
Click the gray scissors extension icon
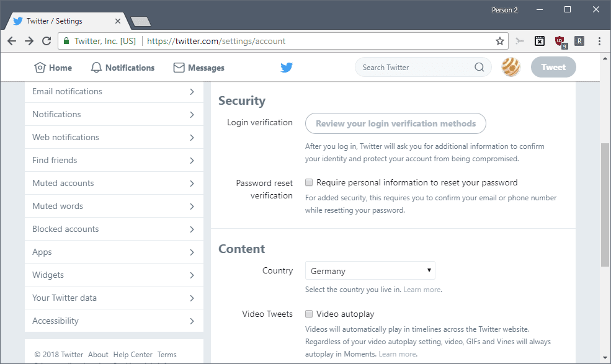click(519, 41)
